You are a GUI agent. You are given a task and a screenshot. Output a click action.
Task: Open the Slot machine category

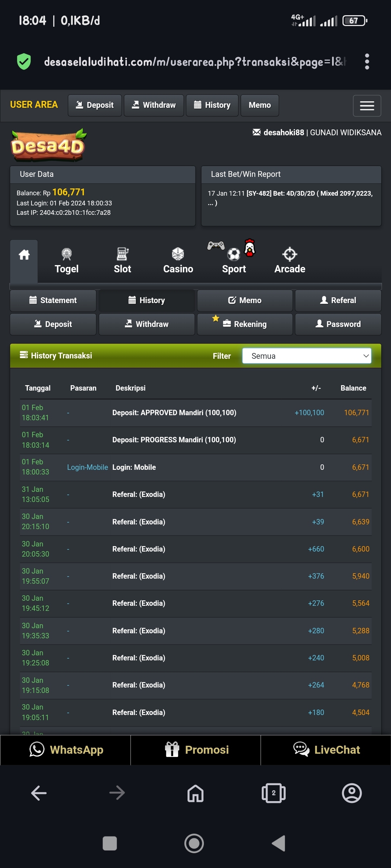click(122, 261)
